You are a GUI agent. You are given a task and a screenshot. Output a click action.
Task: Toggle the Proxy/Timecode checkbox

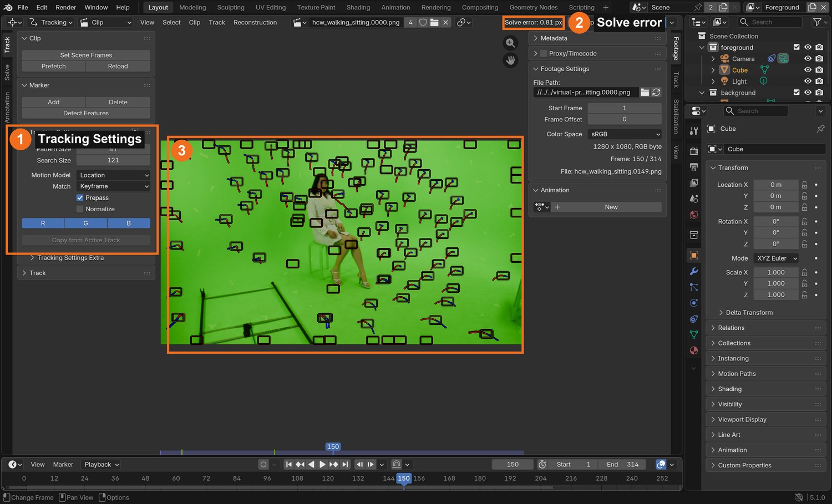pyautogui.click(x=544, y=54)
